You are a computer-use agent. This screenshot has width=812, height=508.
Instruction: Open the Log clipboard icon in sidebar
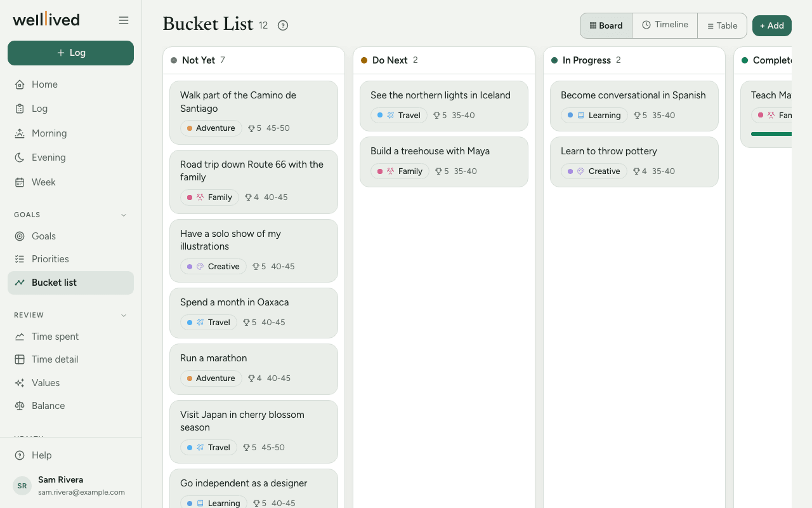[x=20, y=109]
